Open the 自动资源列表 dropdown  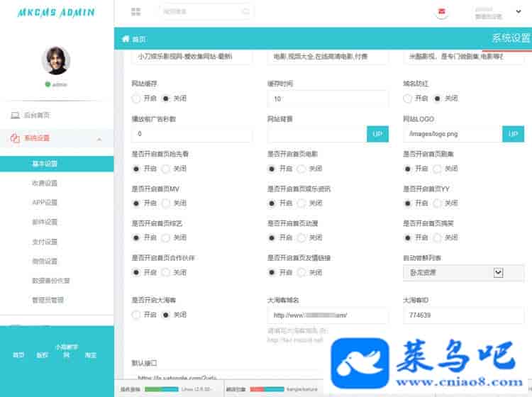click(x=463, y=272)
